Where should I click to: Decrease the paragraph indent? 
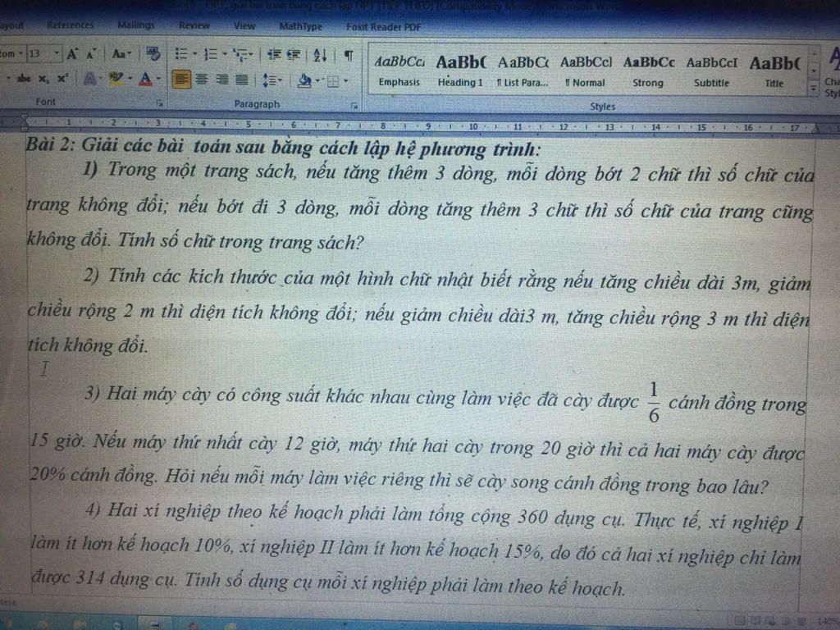tap(274, 55)
